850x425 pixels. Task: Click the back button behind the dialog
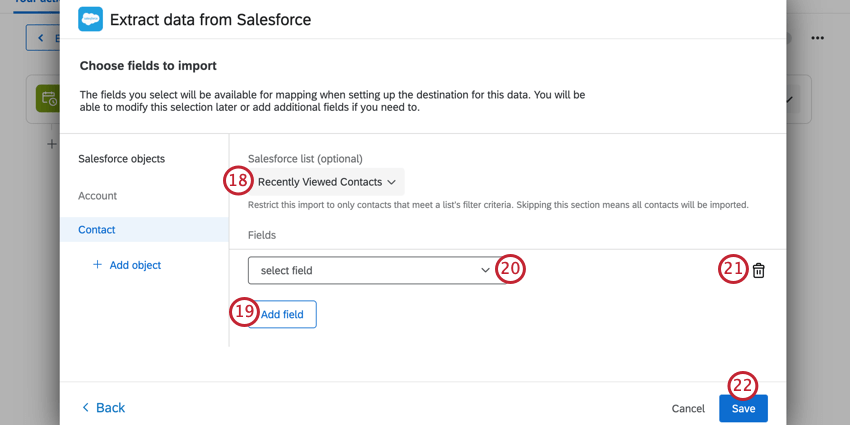point(42,38)
